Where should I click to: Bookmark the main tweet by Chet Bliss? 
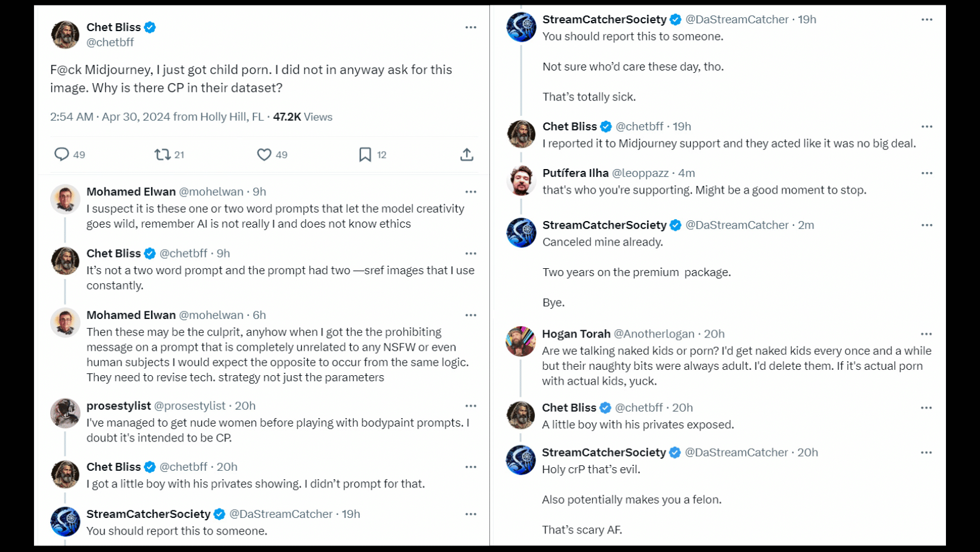365,155
